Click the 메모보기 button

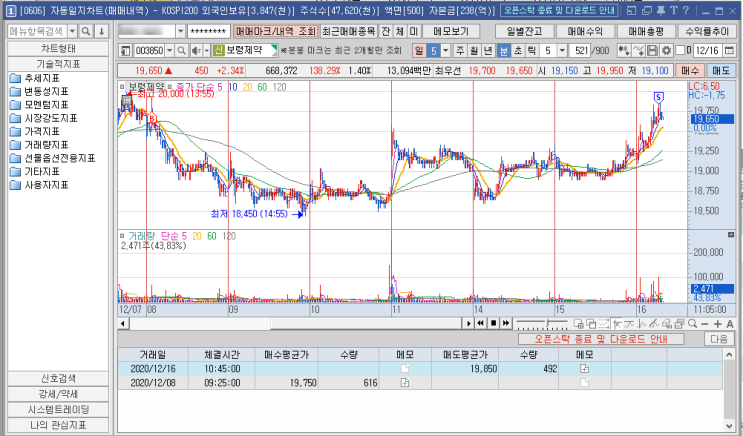click(x=451, y=31)
